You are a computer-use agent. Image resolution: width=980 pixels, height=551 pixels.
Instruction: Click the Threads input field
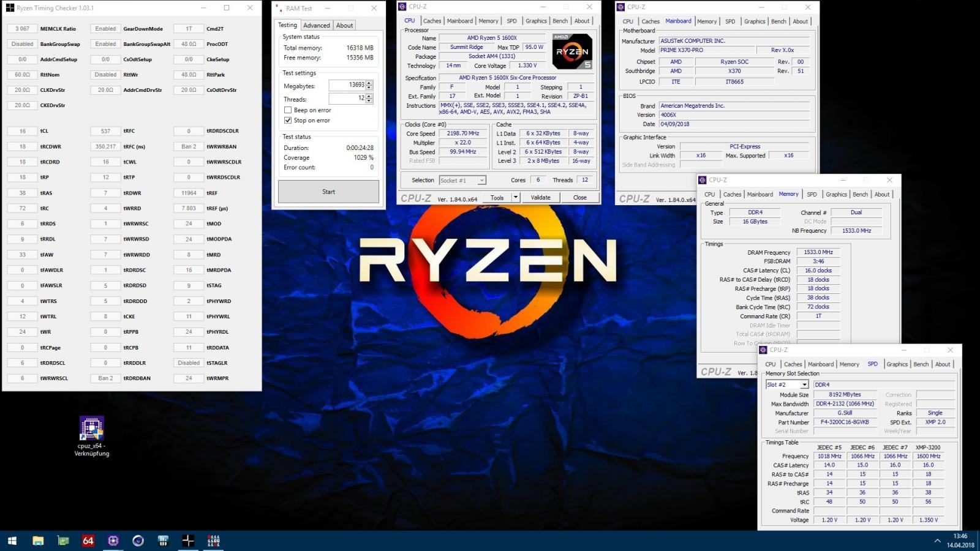pos(347,98)
